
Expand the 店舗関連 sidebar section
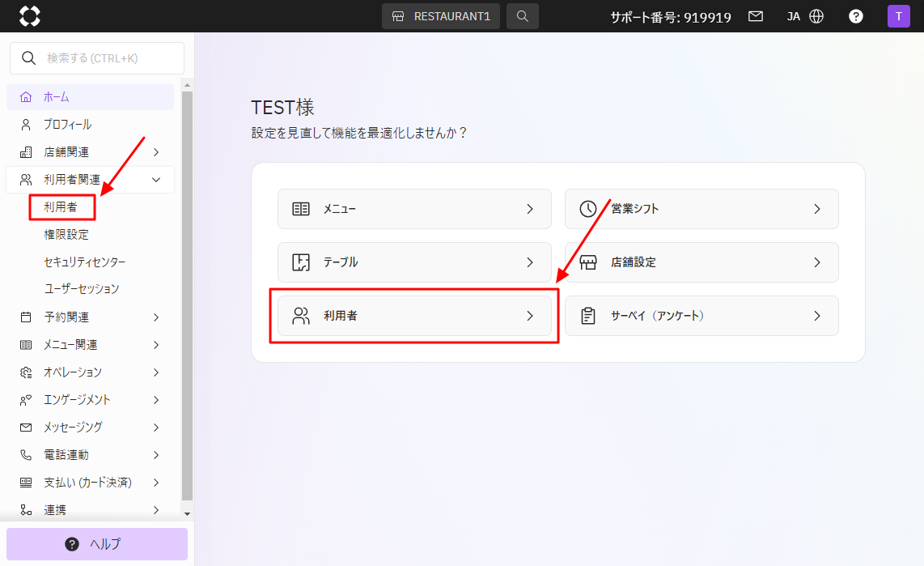point(90,152)
